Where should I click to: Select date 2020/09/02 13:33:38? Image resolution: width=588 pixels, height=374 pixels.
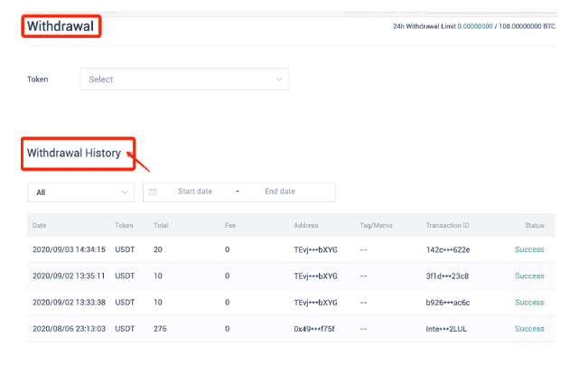(69, 303)
